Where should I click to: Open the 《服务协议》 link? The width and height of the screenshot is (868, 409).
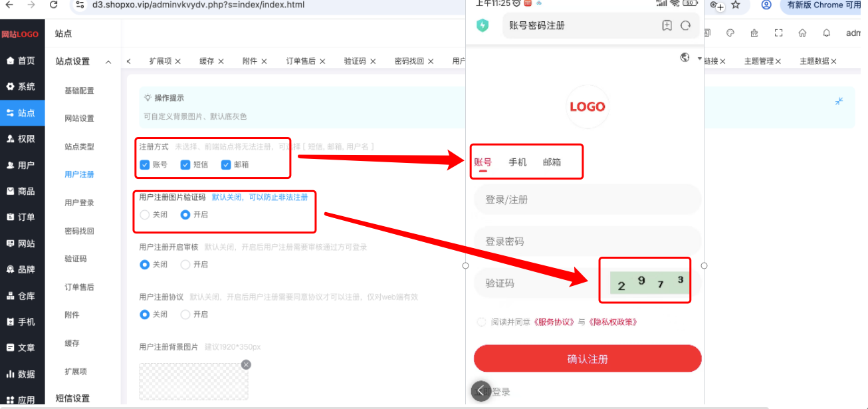point(554,322)
